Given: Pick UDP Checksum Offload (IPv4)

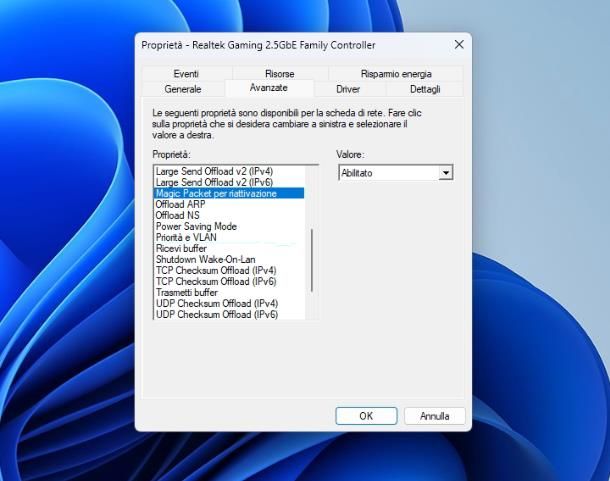Looking at the screenshot, I should pos(229,304).
